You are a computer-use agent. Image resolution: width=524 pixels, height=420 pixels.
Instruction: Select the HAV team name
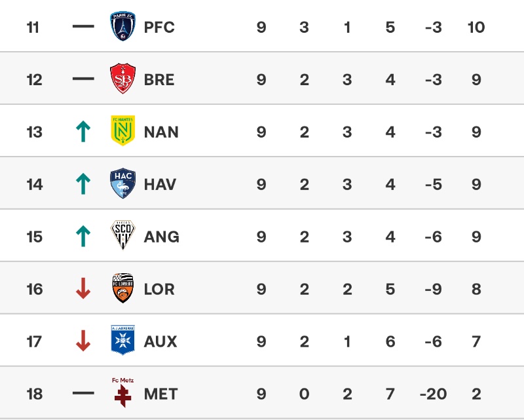160,185
